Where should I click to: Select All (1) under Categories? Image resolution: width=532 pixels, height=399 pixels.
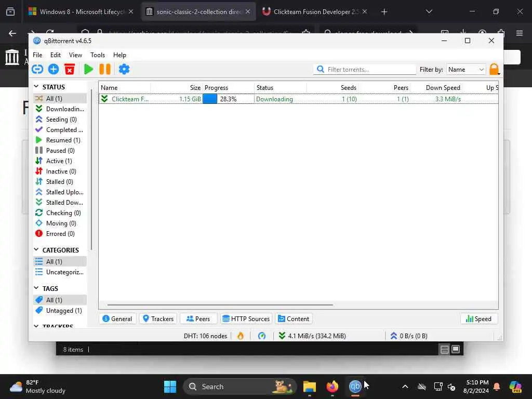[60, 262]
